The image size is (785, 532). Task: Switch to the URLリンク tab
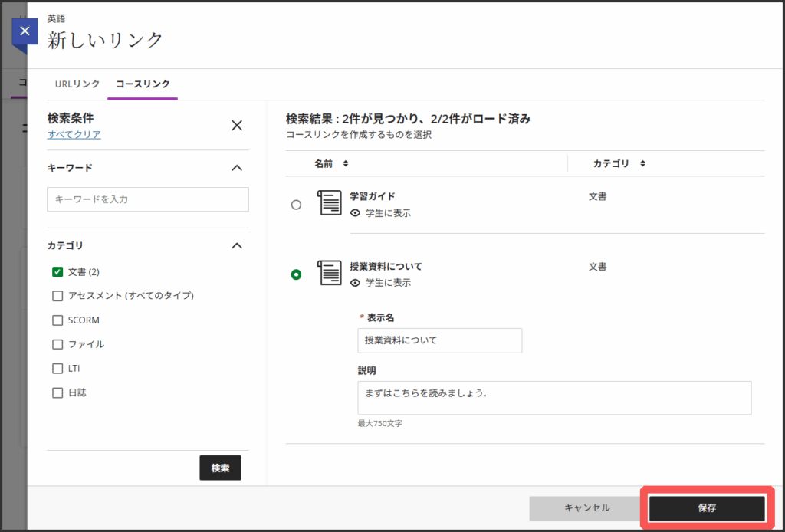tap(77, 84)
